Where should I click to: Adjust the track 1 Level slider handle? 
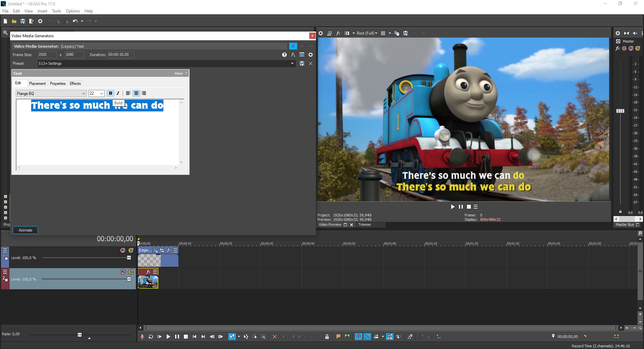click(129, 258)
